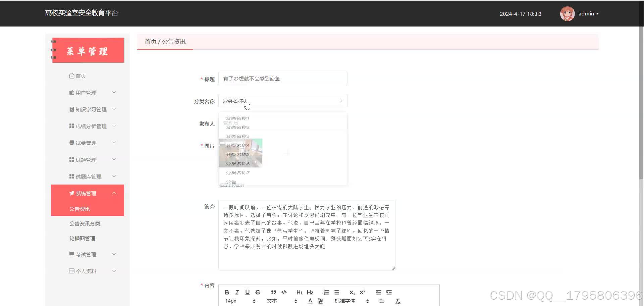
Task: Expand the 个人资料 menu
Action: [88, 271]
